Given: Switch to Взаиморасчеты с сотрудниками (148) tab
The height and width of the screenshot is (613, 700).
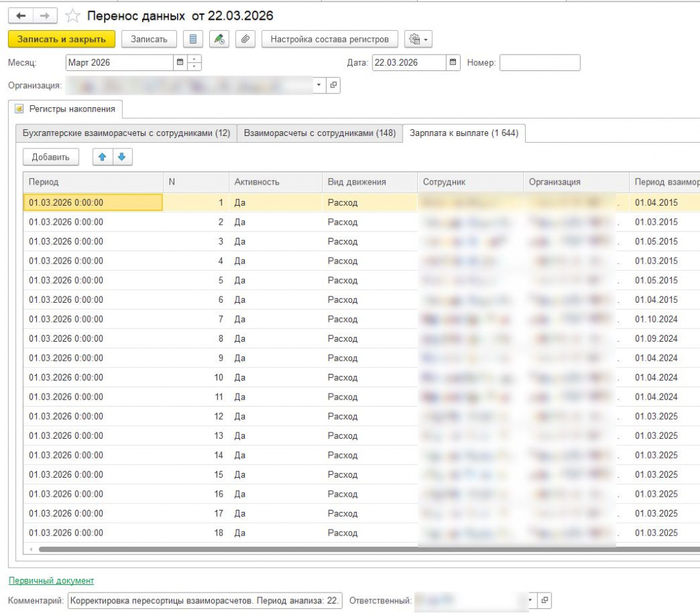Looking at the screenshot, I should pyautogui.click(x=320, y=133).
